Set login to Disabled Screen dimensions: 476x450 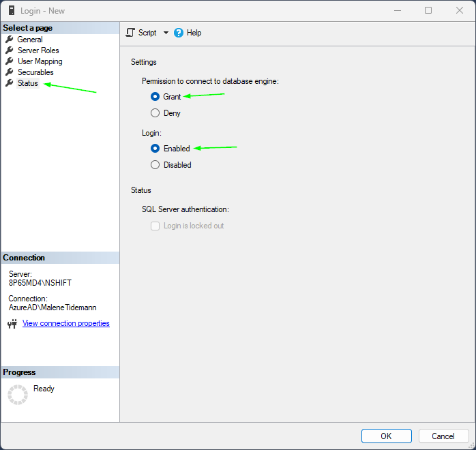(x=155, y=165)
